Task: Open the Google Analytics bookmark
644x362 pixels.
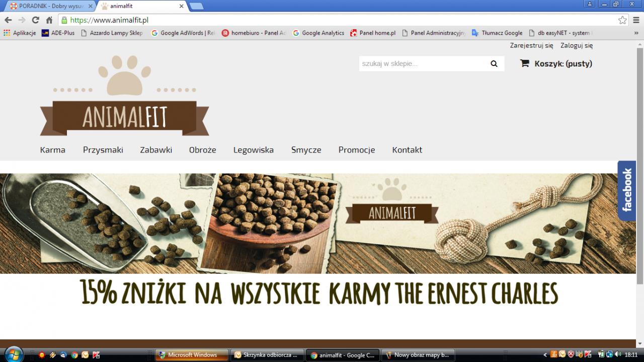Action: coord(318,33)
